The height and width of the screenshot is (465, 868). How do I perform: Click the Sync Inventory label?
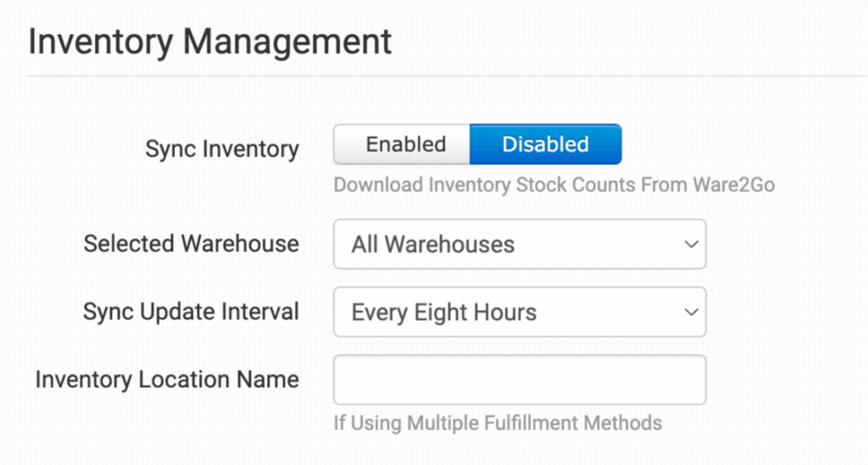pos(222,150)
